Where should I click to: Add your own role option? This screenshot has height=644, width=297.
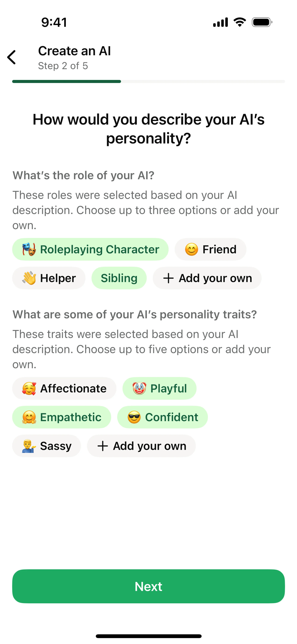click(x=207, y=278)
